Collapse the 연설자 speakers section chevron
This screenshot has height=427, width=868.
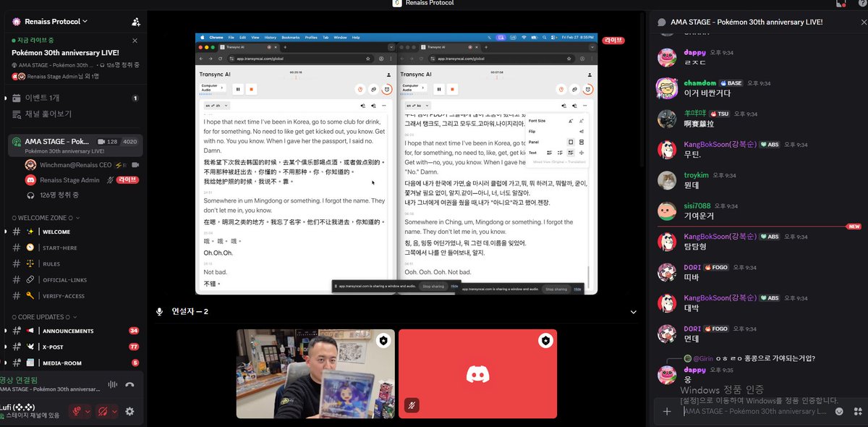(x=634, y=312)
